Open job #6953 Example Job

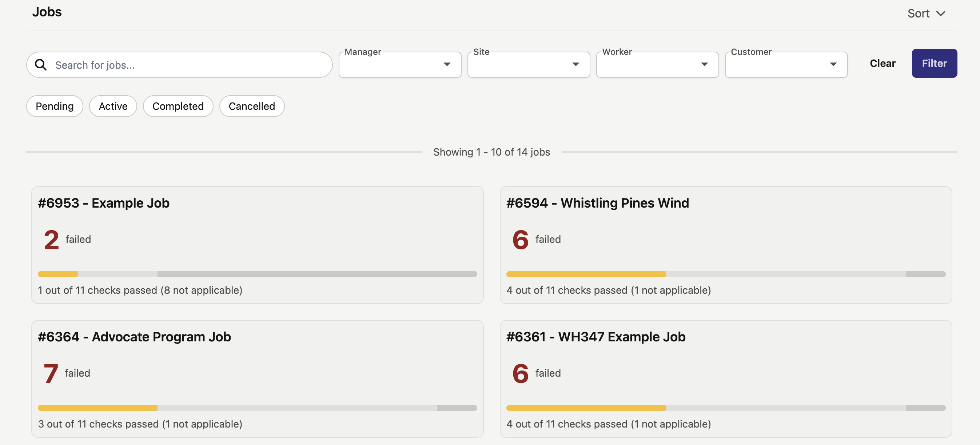[103, 203]
